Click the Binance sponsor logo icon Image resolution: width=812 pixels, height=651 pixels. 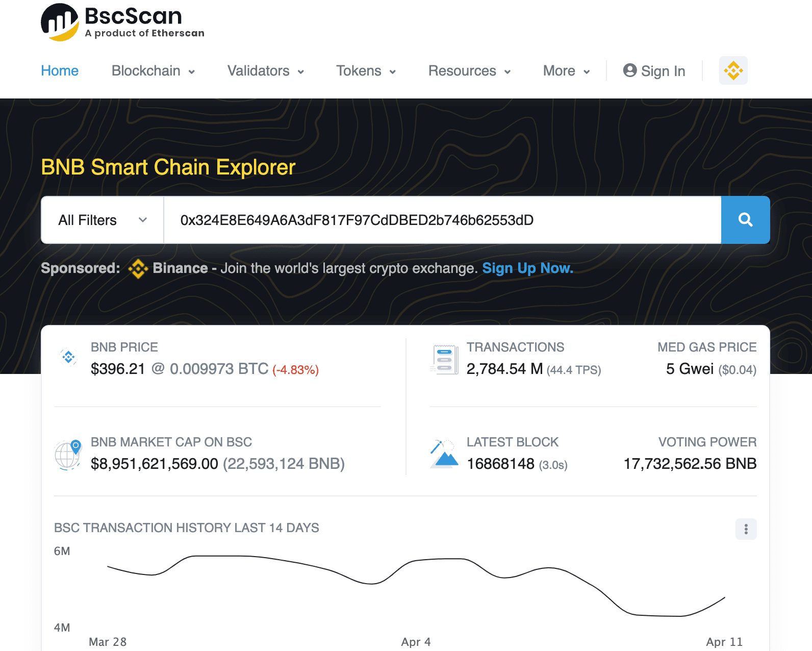(x=138, y=268)
